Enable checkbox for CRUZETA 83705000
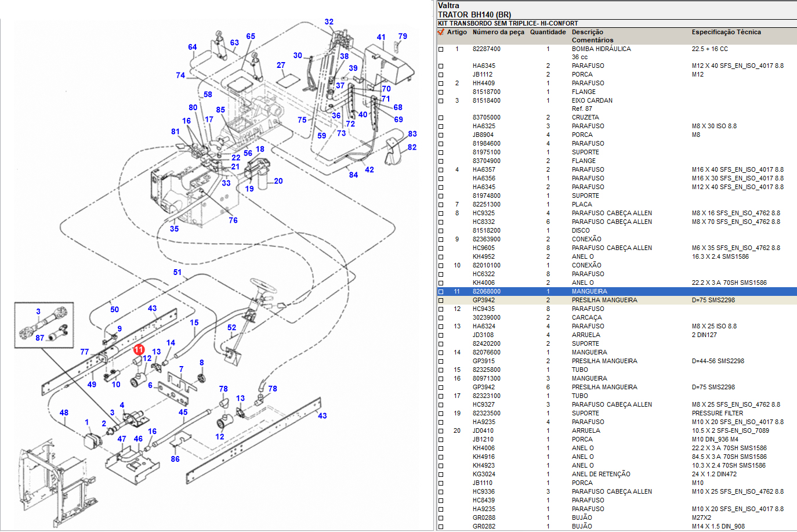 click(441, 118)
